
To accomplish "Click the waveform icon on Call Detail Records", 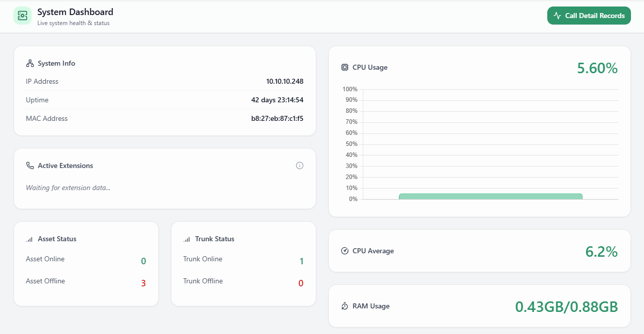I will click(x=556, y=16).
